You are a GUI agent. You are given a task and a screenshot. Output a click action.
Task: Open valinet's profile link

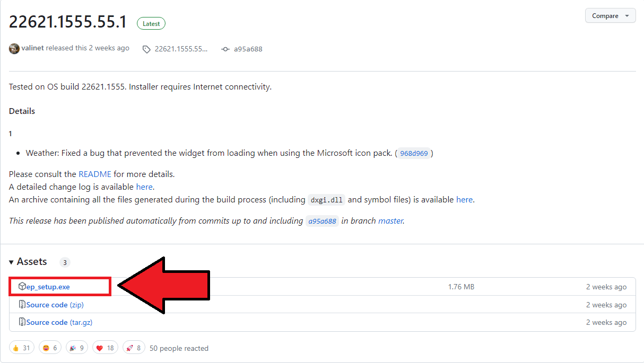point(33,48)
